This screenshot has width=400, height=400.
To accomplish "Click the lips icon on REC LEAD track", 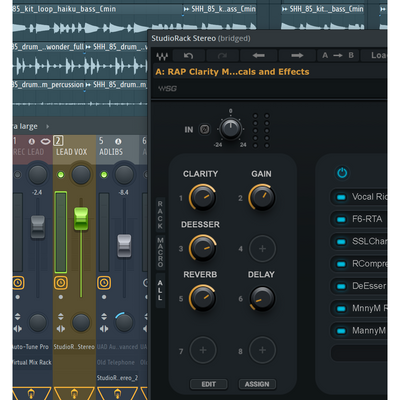I will click(45, 141).
